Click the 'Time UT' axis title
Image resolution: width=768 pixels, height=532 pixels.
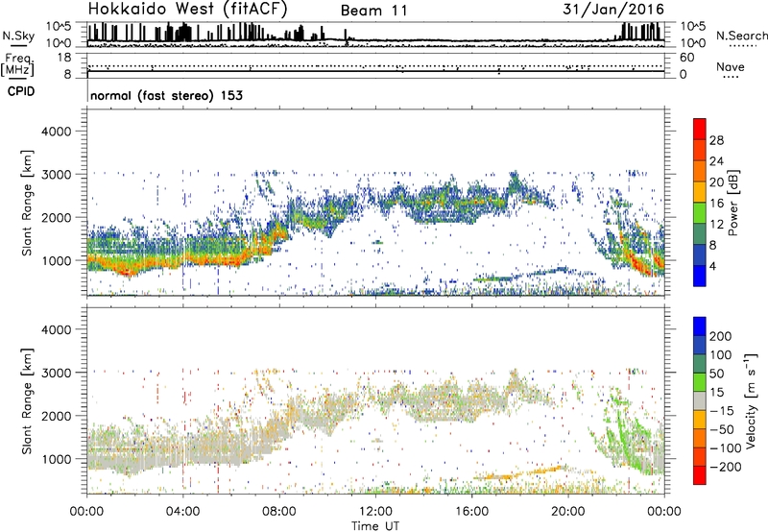click(x=375, y=526)
